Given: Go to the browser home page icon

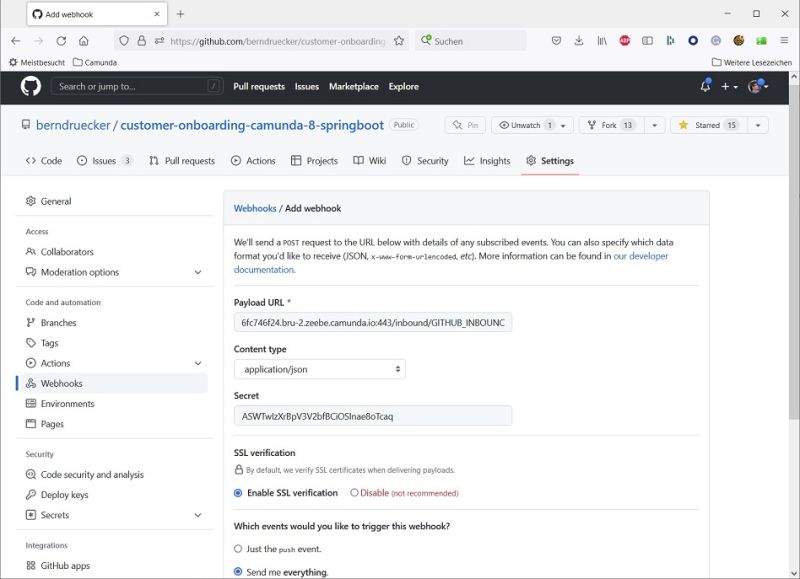Looking at the screenshot, I should (x=84, y=41).
